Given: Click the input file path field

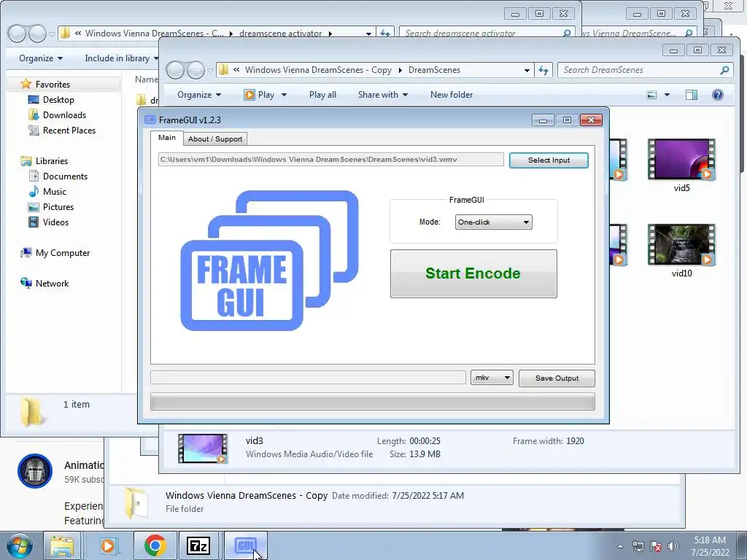Looking at the screenshot, I should [330, 160].
